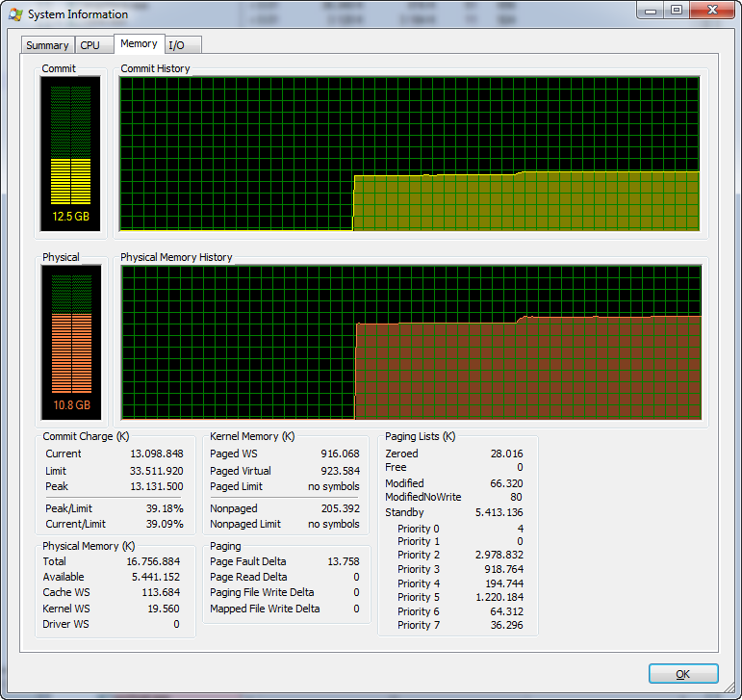Select the Commit Peak value 13.131.500
742x700 pixels.
(157, 486)
